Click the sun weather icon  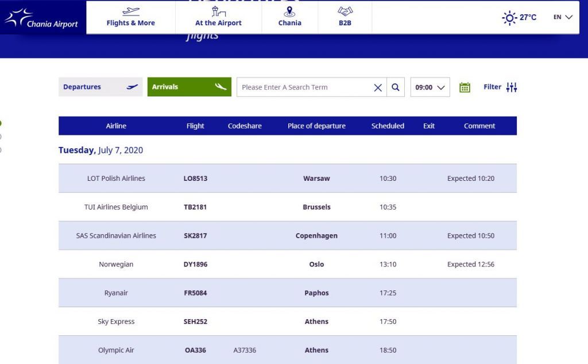pos(509,18)
